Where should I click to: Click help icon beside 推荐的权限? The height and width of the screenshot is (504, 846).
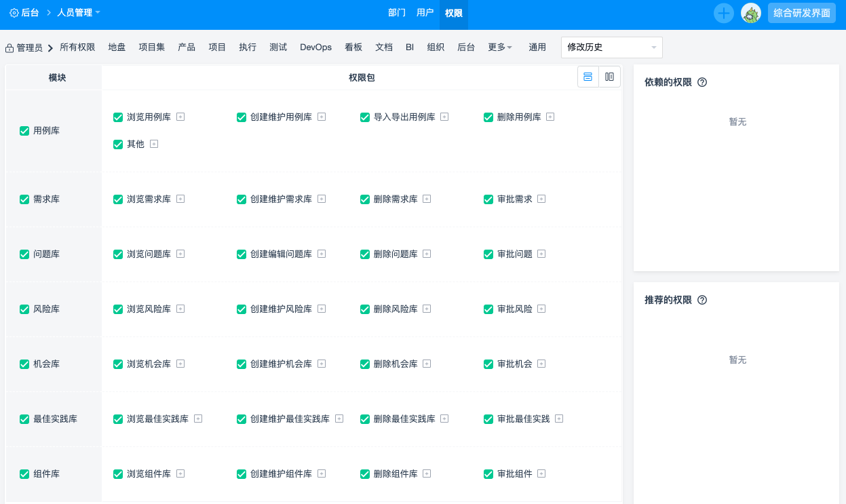pyautogui.click(x=702, y=300)
